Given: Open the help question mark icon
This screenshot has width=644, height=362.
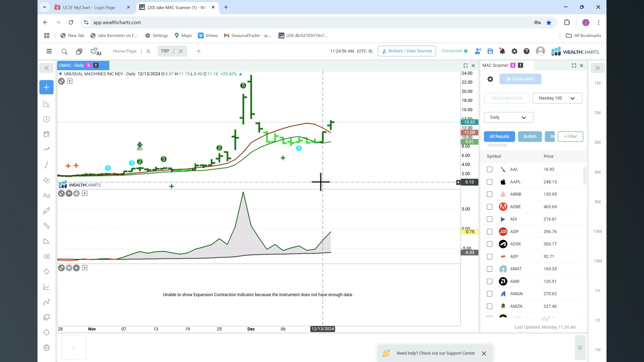Looking at the screenshot, I should click(527, 51).
